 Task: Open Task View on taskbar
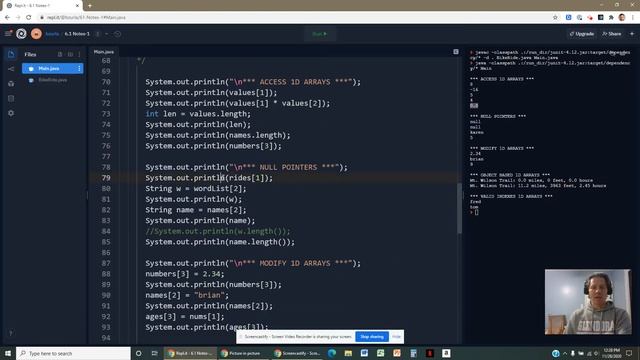pos(155,353)
